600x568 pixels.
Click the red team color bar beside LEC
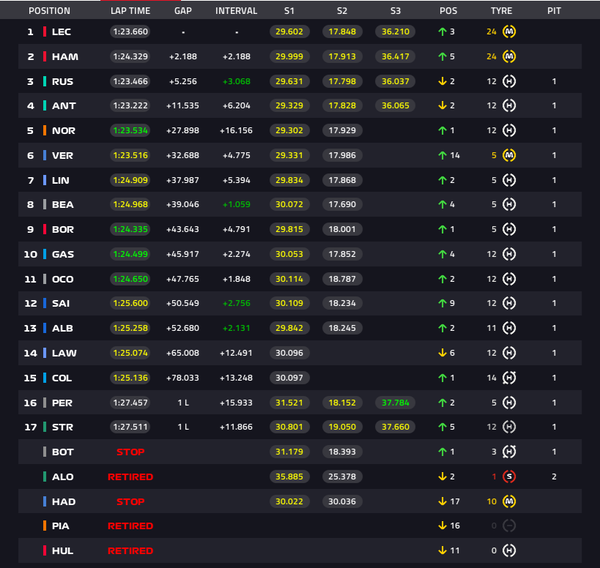[44, 31]
